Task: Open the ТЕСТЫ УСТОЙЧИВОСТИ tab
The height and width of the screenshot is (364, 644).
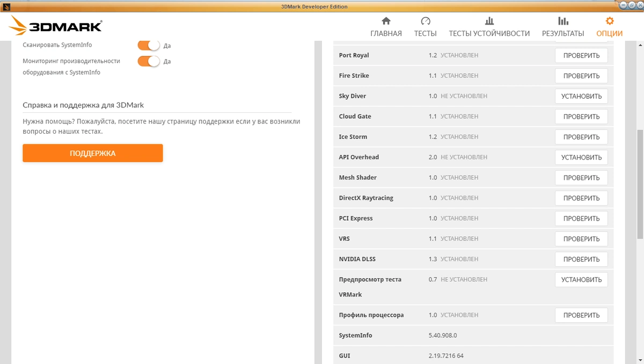Action: 489,33
